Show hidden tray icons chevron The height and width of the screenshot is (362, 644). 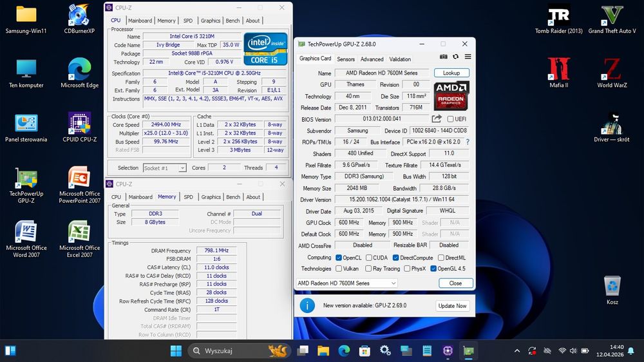(517, 351)
